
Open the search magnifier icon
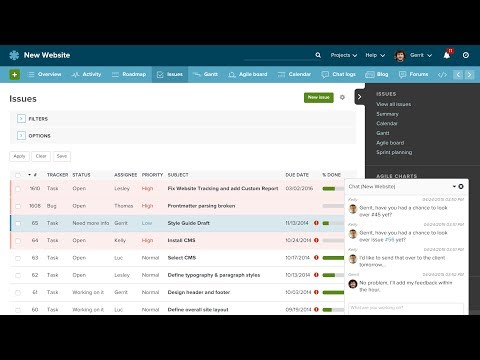pyautogui.click(x=318, y=55)
